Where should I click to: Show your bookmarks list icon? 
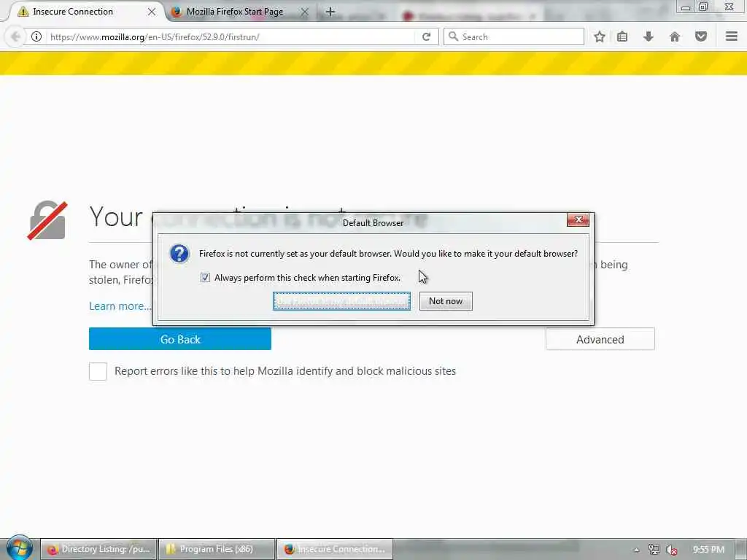point(622,36)
